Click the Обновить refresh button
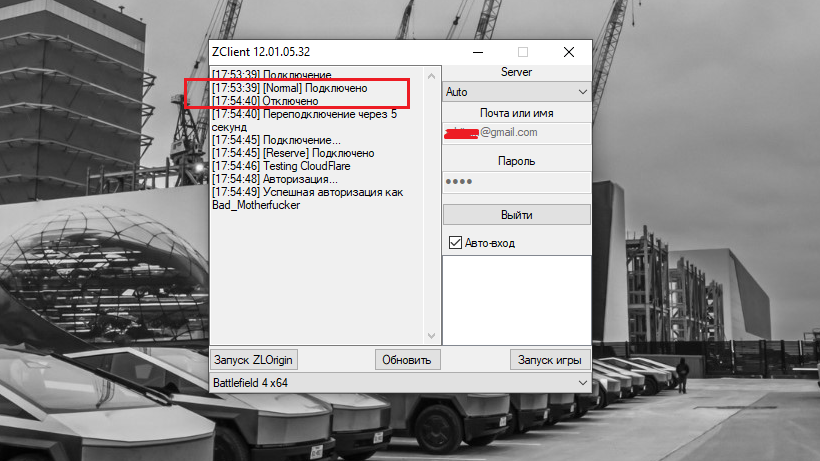 tap(407, 360)
